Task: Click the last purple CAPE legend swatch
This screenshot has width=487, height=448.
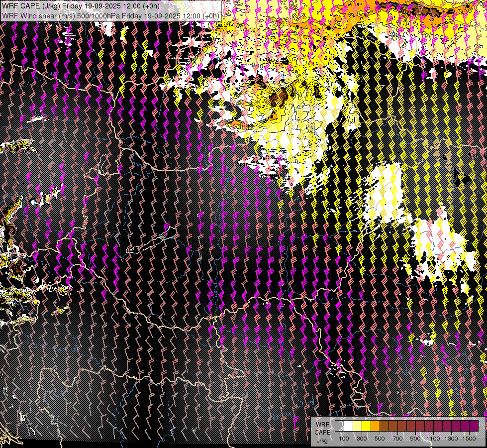Action: click(474, 426)
